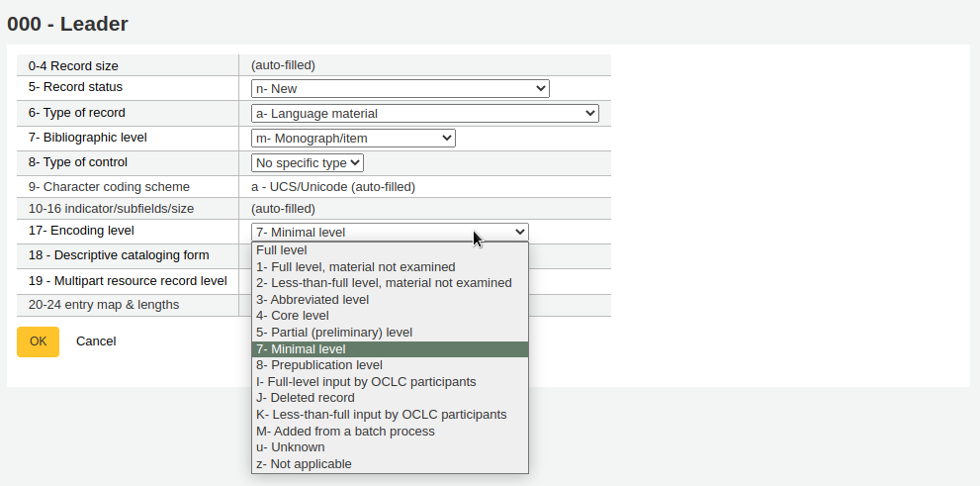
Task: Open the Record status dropdown
Action: (x=400, y=89)
